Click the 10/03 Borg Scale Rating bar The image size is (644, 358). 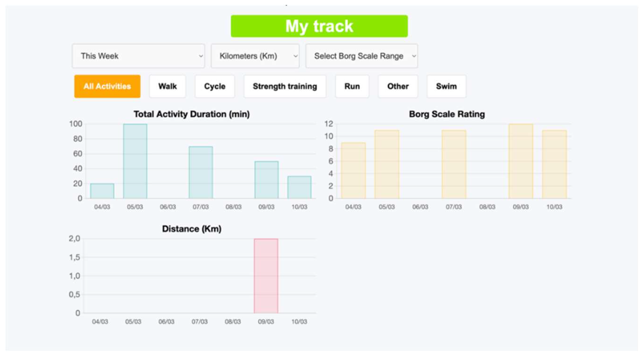point(554,164)
